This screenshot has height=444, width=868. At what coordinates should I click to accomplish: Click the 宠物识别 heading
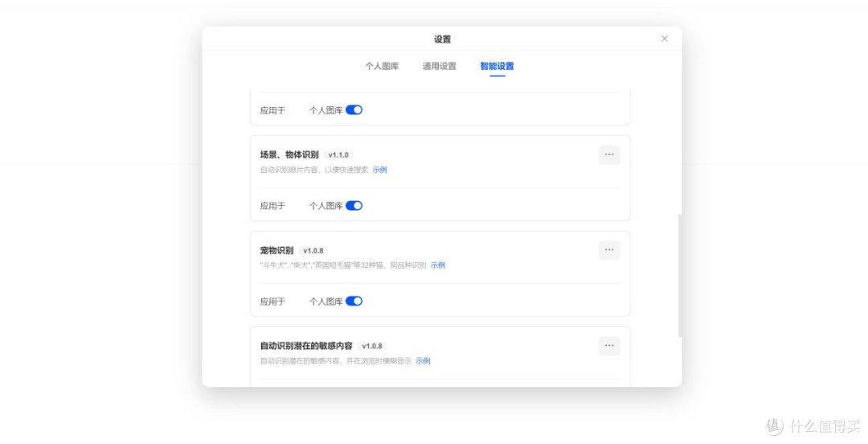[276, 251]
